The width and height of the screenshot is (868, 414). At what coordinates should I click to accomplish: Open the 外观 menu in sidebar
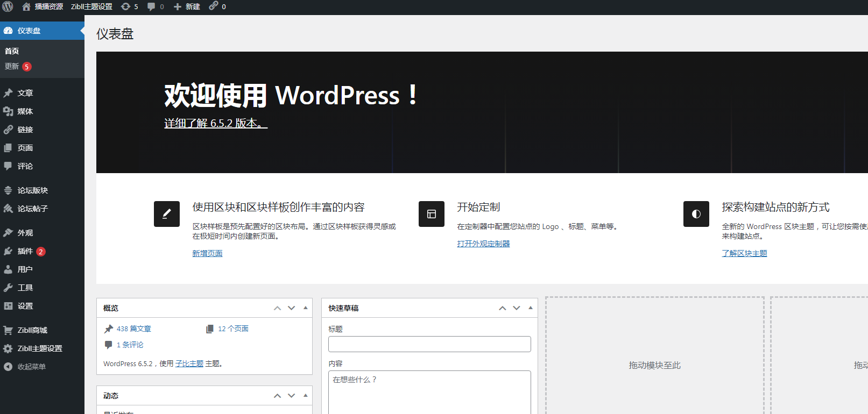(25, 233)
